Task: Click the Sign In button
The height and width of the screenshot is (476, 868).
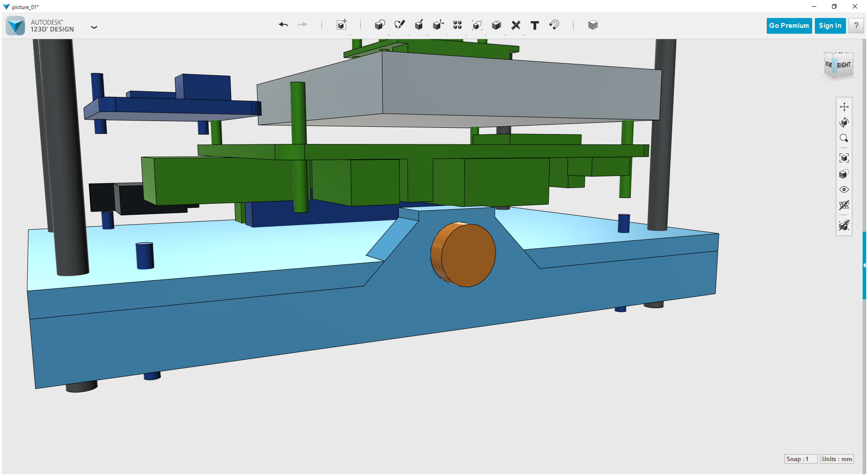Action: point(830,26)
